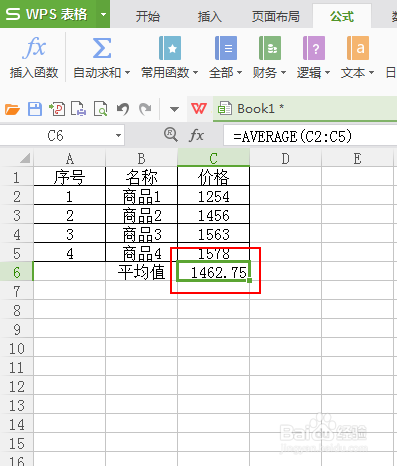
Task: Expand the 财务 dropdown arrow
Action: [283, 72]
